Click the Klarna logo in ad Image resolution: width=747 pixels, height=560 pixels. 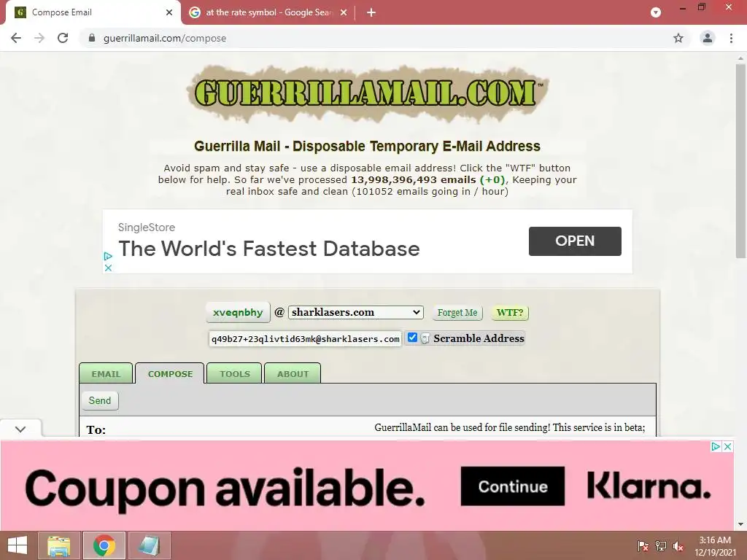[x=649, y=486]
